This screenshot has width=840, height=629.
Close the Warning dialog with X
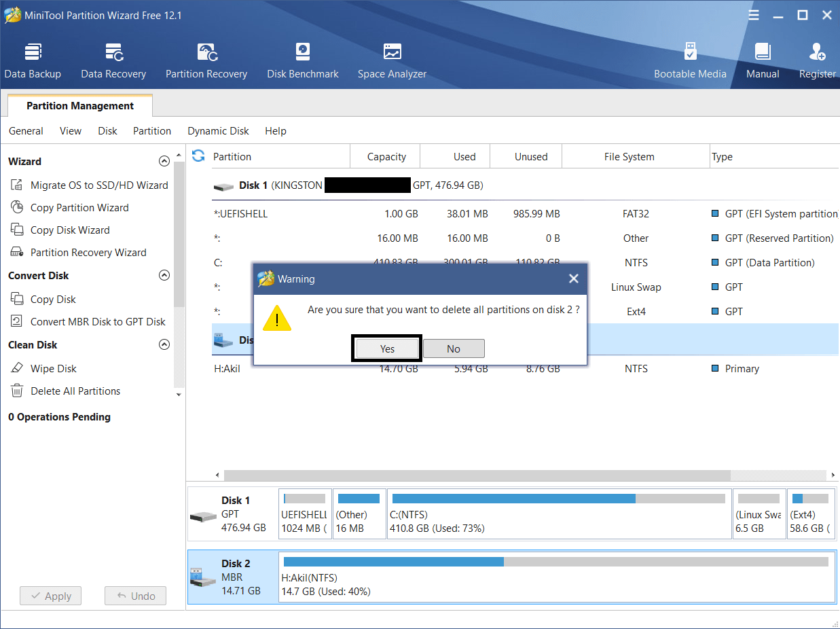tap(574, 278)
